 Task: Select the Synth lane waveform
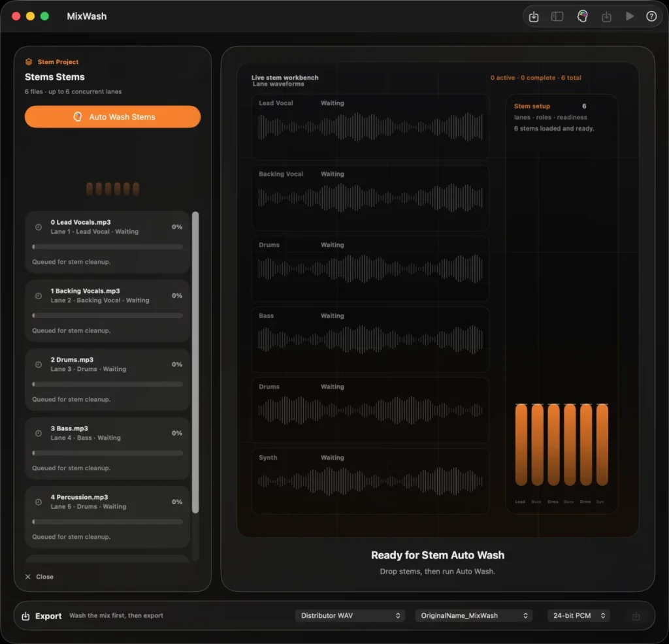[370, 481]
